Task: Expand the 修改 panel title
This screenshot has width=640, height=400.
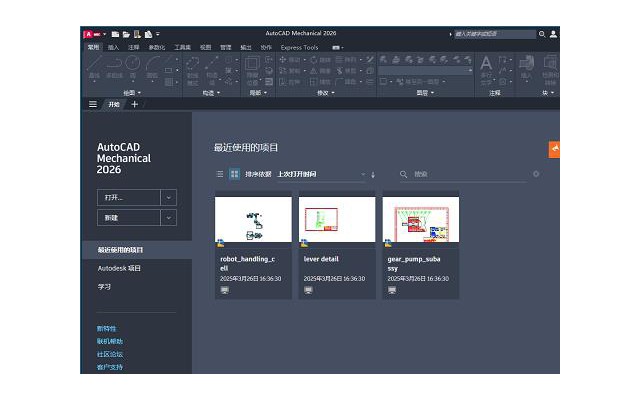Action: click(326, 93)
